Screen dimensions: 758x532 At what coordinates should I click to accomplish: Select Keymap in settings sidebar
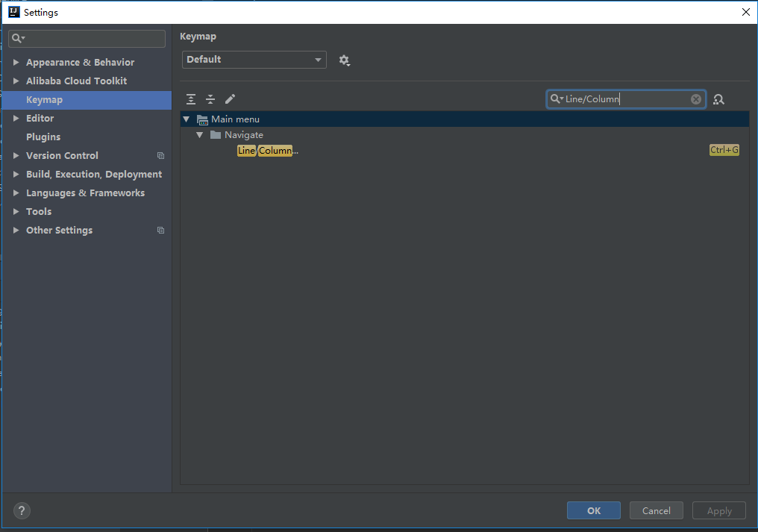click(x=87, y=100)
